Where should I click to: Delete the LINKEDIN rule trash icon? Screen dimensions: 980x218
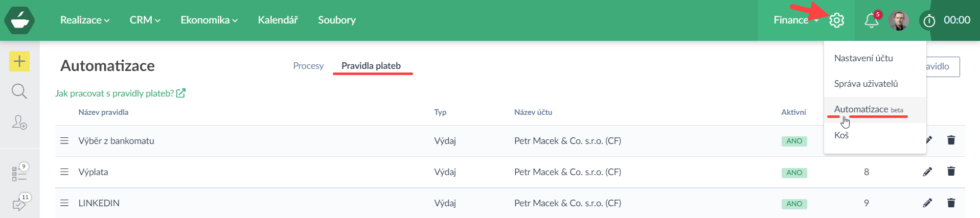tap(951, 203)
